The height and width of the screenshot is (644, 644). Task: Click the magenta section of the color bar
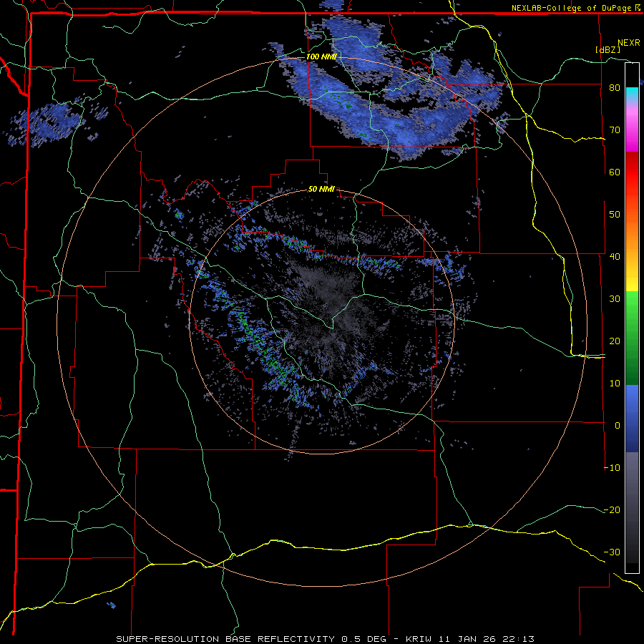(632, 132)
